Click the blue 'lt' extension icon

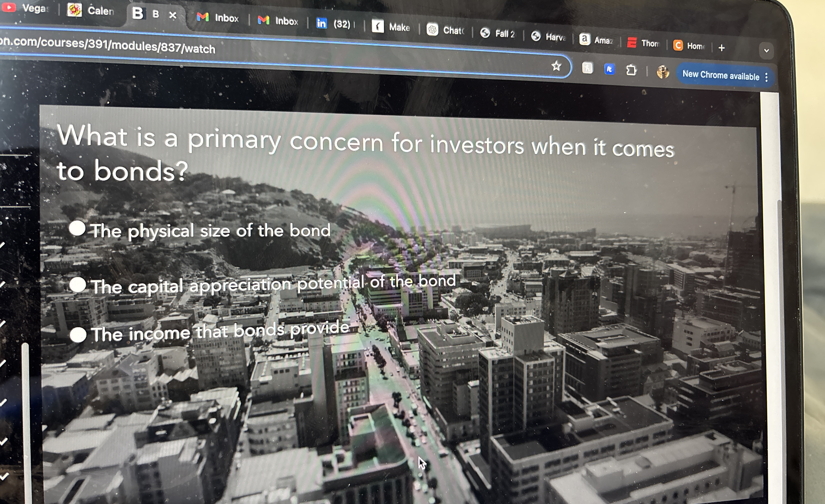[609, 69]
